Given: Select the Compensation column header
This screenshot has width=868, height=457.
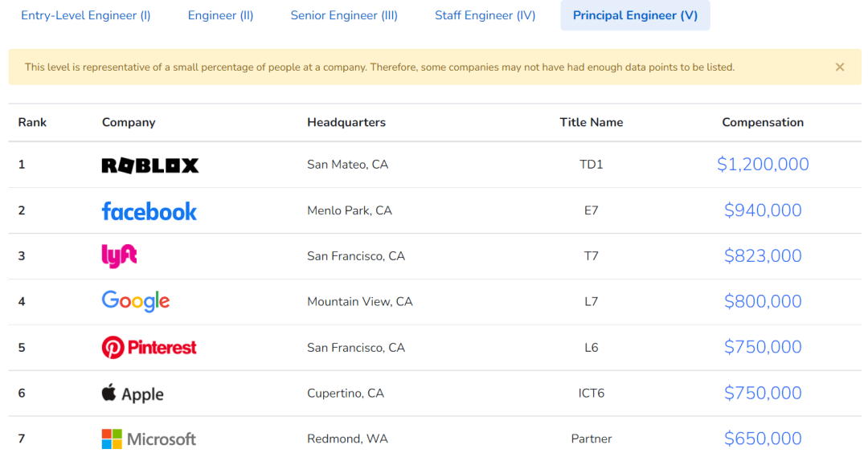Looking at the screenshot, I should (763, 122).
